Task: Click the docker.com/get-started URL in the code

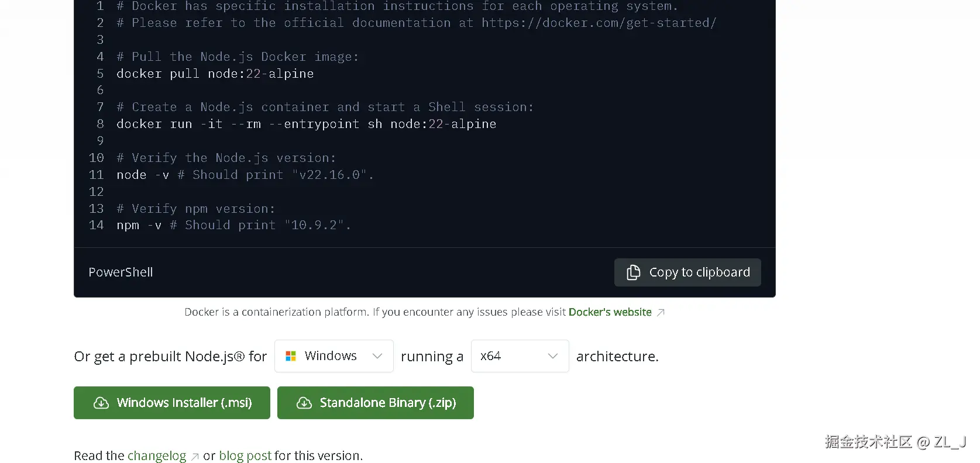Action: pos(599,23)
